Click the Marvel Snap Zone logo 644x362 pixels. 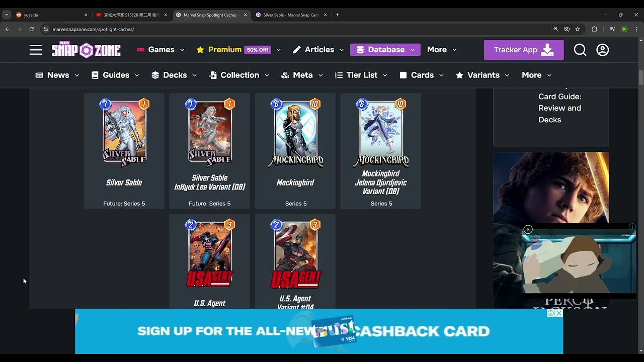coord(86,50)
